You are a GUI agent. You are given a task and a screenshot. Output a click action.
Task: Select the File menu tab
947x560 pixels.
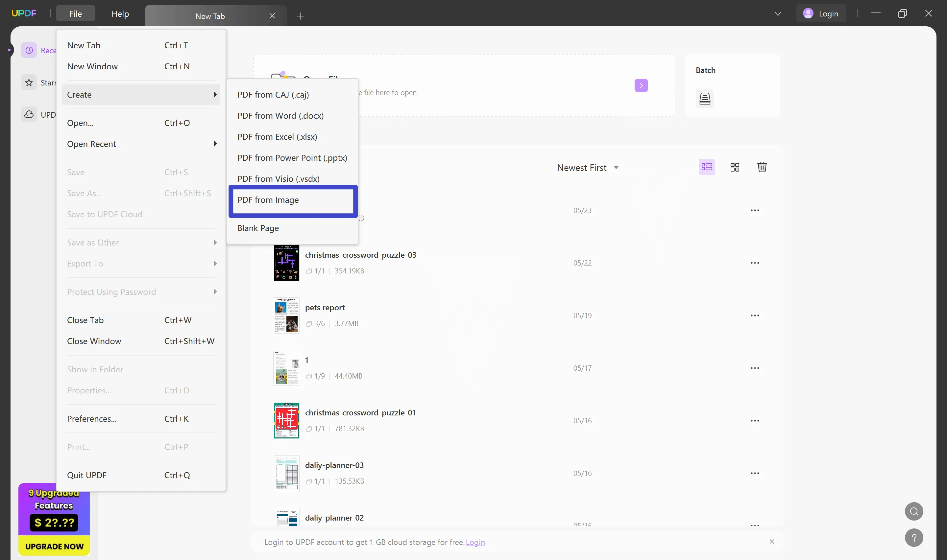point(75,13)
